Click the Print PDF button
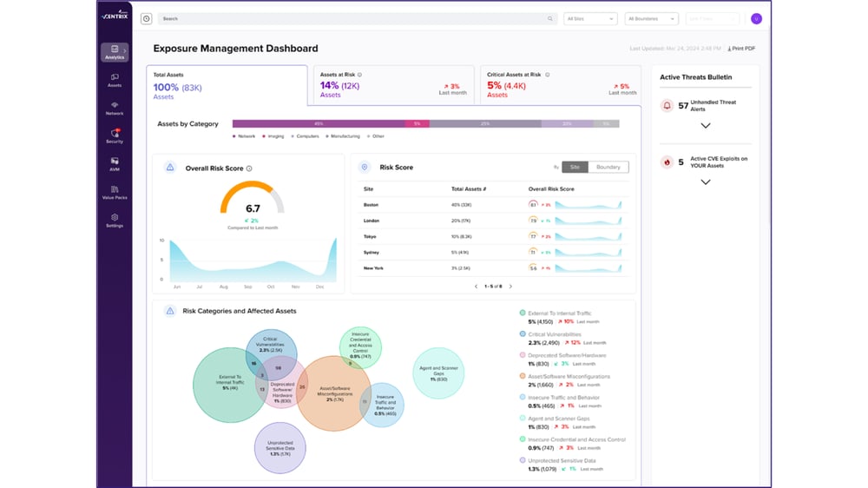The height and width of the screenshot is (488, 868). (741, 49)
